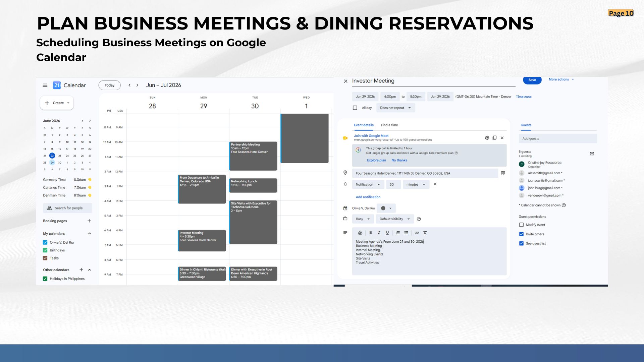Viewport: 644px width, 362px height.
Task: Open the main menu hamburger icon
Action: click(45, 85)
